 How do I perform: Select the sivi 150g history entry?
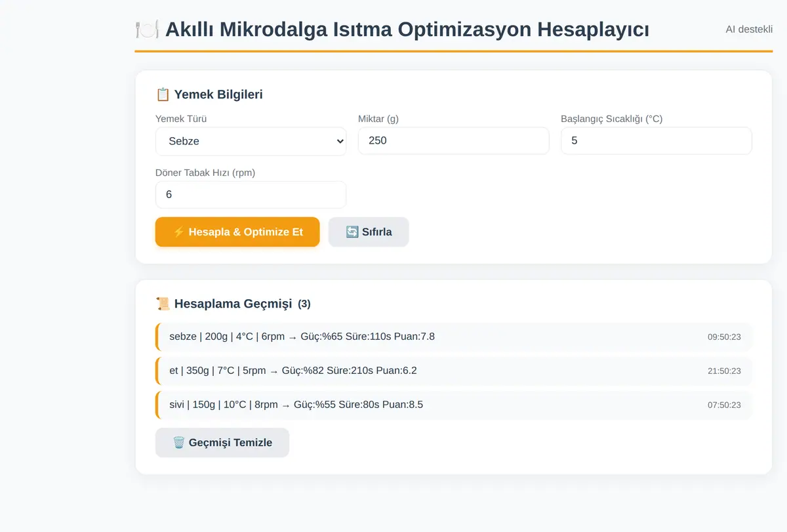pyautogui.click(x=453, y=405)
